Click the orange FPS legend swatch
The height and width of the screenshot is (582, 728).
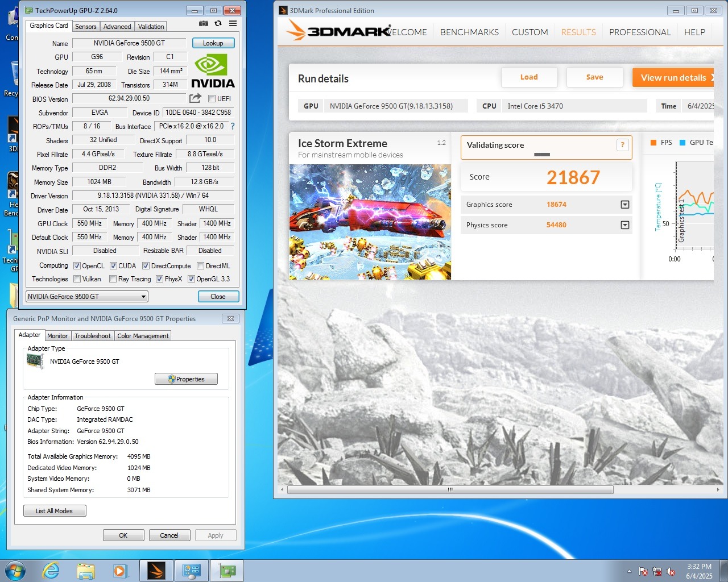point(653,143)
